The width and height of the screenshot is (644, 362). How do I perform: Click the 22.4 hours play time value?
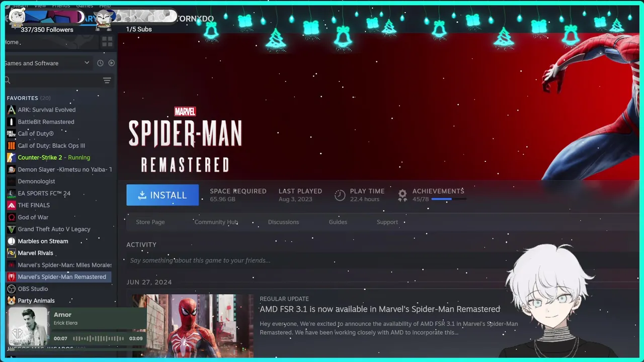coord(364,199)
